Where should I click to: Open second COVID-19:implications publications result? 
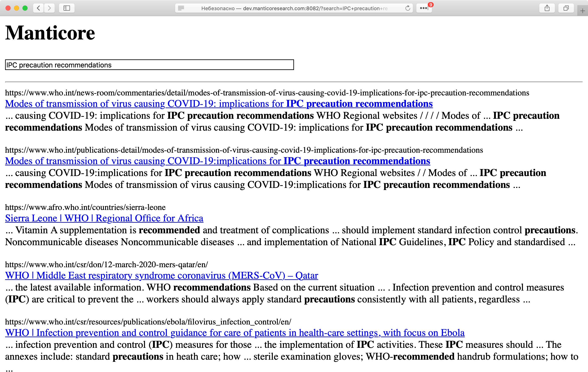coord(217,161)
